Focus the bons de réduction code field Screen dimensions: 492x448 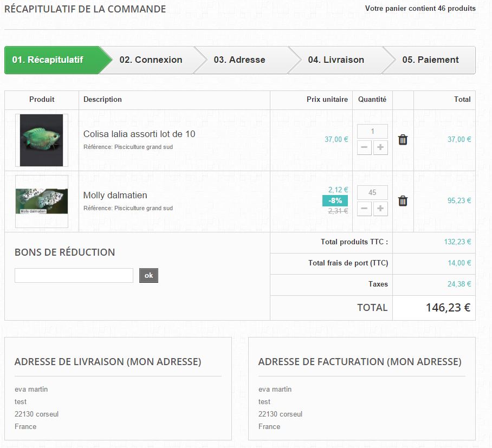click(x=74, y=275)
